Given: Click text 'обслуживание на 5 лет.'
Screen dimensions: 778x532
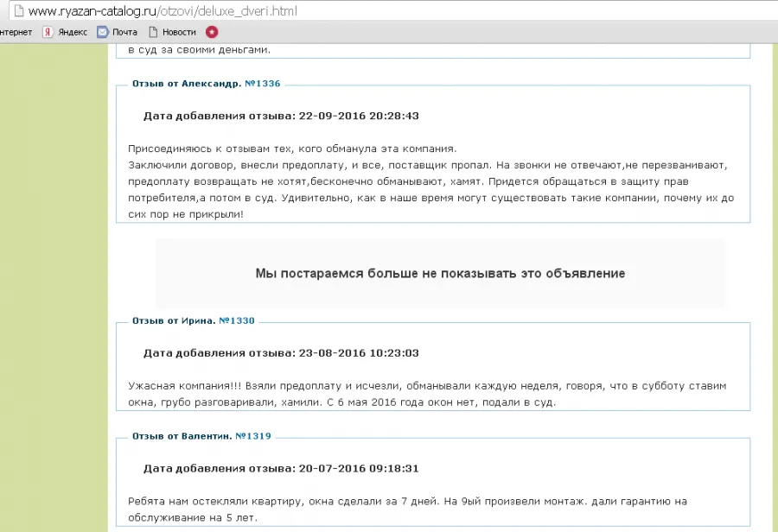Looking at the screenshot, I should click(193, 517).
